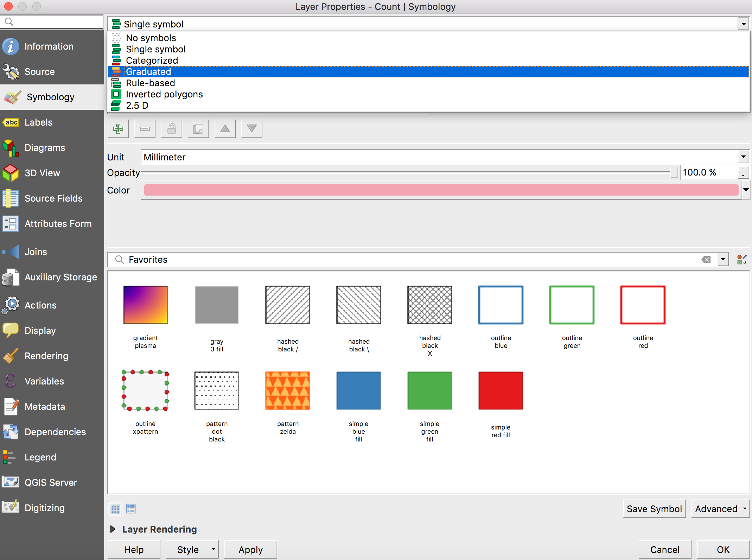Screen dimensions: 752x560
Task: Select the gradient plasma symbol
Action: point(146,305)
